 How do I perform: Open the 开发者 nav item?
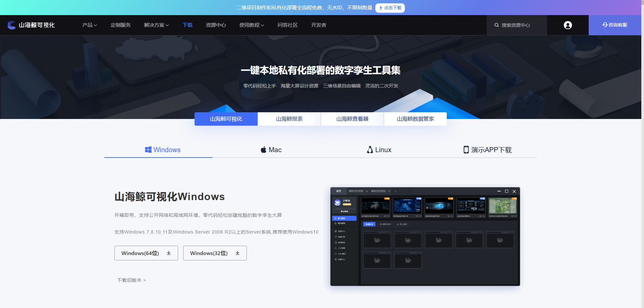point(318,25)
